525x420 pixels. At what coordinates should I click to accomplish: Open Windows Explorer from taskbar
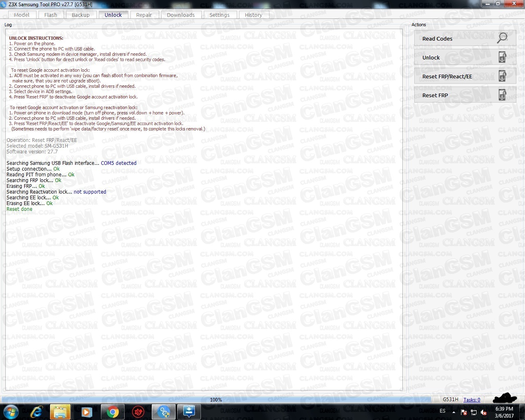pyautogui.click(x=60, y=412)
